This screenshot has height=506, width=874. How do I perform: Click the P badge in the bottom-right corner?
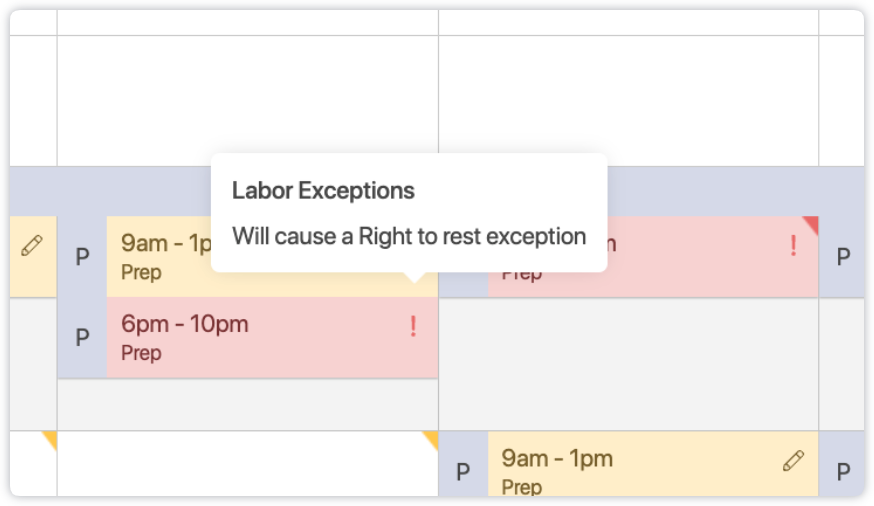843,472
